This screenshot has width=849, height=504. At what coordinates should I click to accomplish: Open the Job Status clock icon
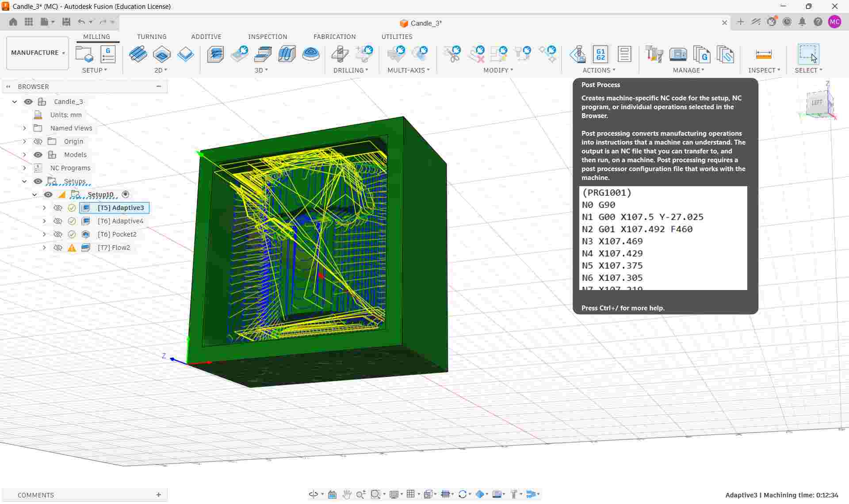click(787, 22)
